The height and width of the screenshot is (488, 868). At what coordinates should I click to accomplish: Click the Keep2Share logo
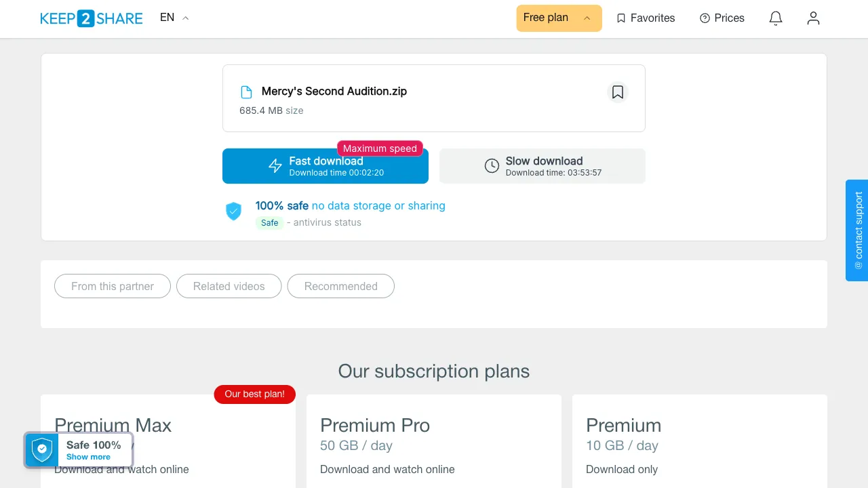click(92, 18)
